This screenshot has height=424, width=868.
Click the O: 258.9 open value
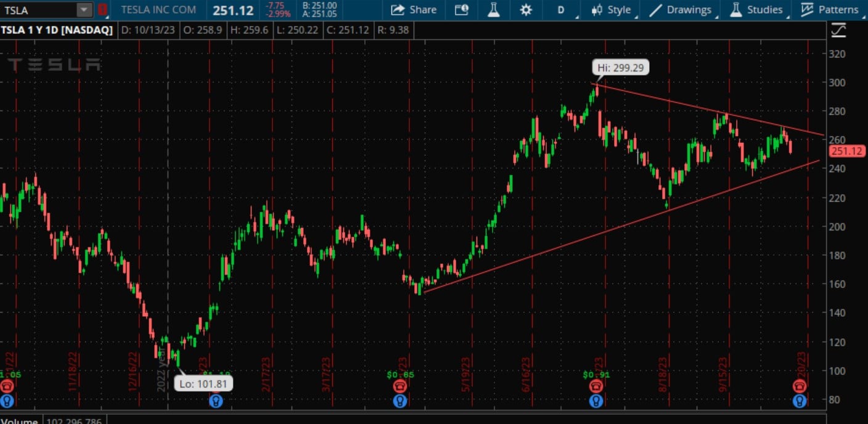click(203, 30)
